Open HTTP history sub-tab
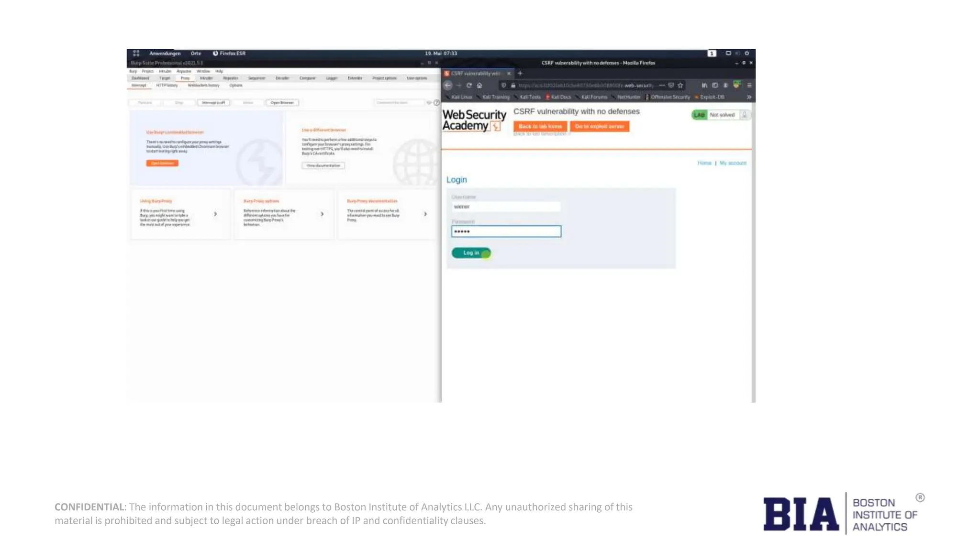The height and width of the screenshot is (551, 980). click(167, 85)
